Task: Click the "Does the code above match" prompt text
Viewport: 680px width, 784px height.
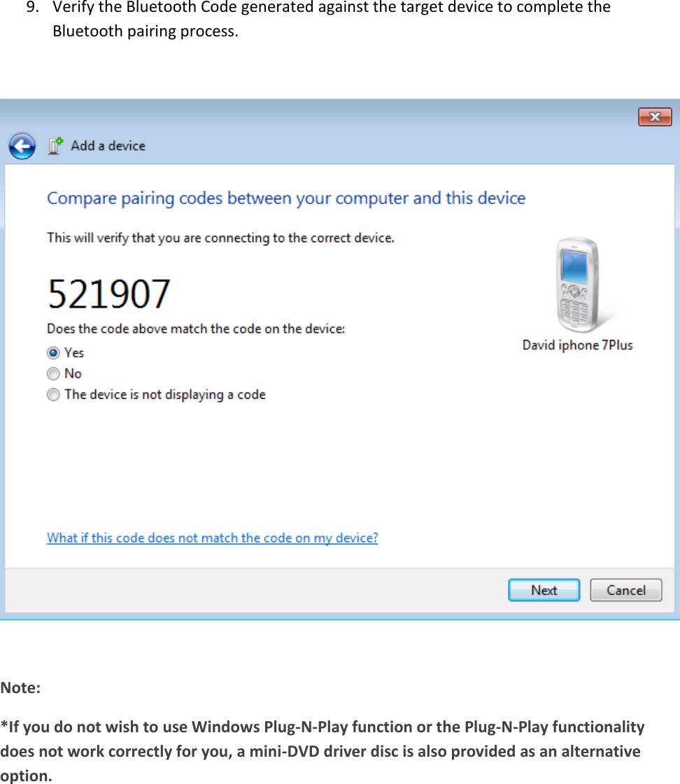Action: point(196,328)
